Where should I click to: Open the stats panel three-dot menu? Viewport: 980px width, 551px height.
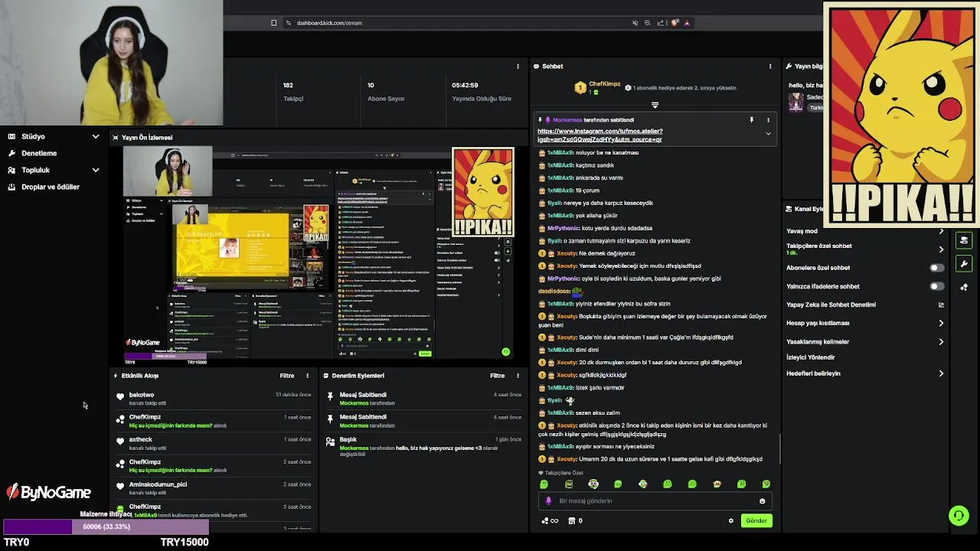[518, 67]
